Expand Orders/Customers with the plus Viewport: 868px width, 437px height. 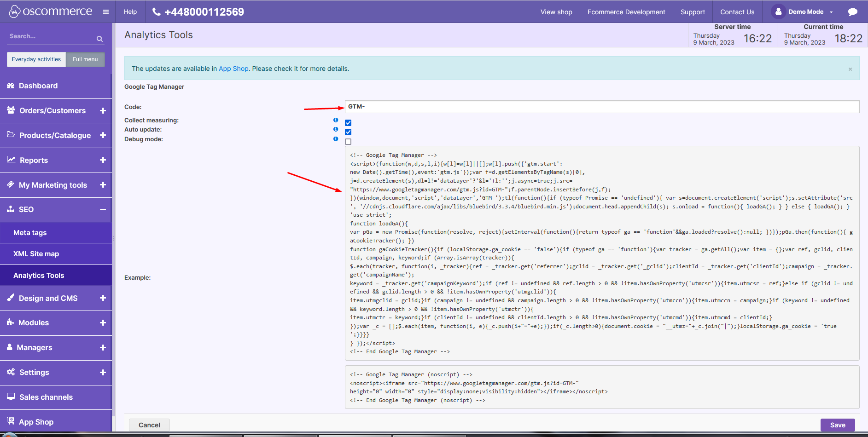[x=103, y=110]
